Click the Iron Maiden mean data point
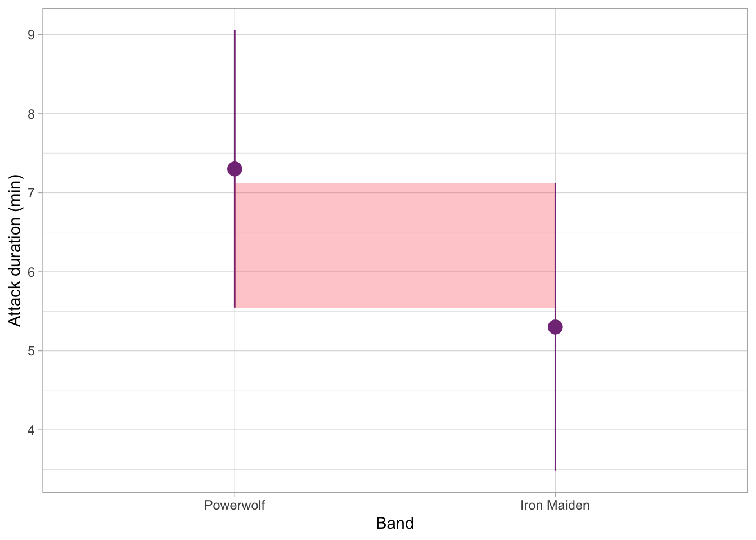This screenshot has height=540, width=756. 555,327
